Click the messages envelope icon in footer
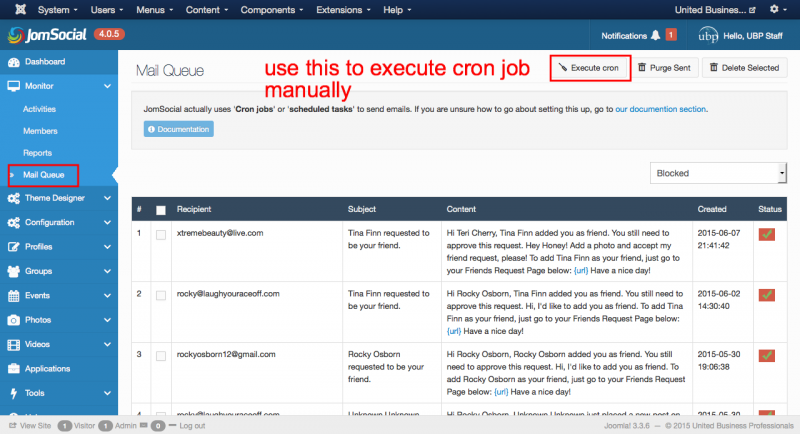This screenshot has width=800, height=434. [x=143, y=425]
